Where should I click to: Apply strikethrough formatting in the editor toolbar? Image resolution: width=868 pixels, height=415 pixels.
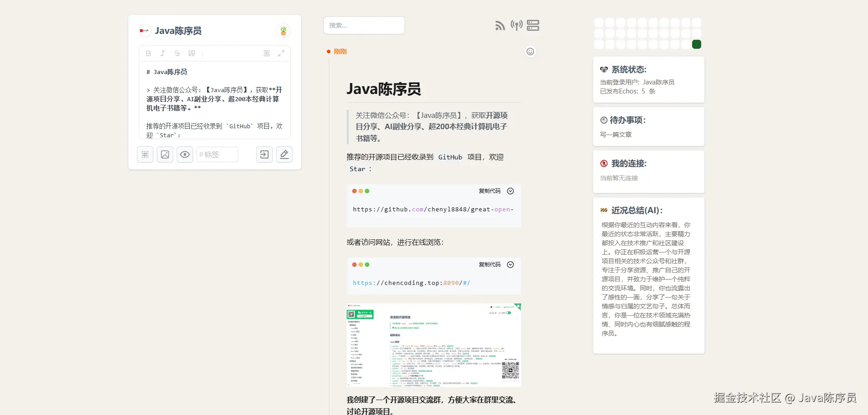click(177, 53)
